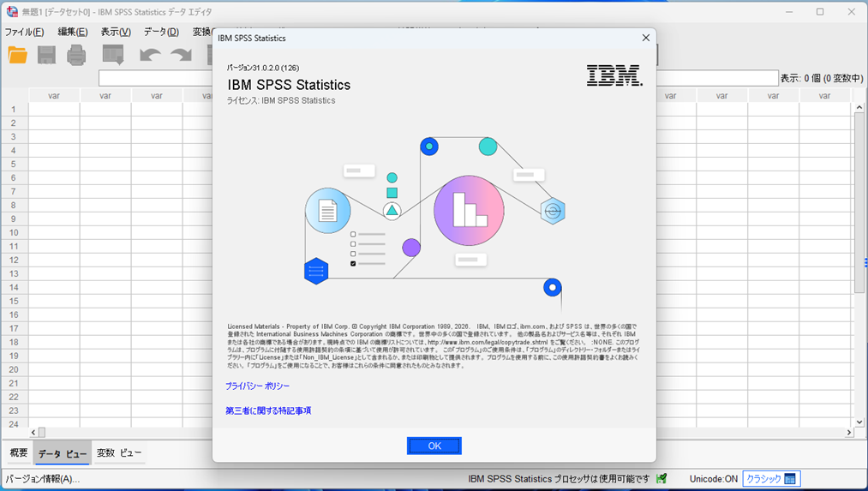Select row header 20
Screen dimensions: 868x491
coord(14,370)
